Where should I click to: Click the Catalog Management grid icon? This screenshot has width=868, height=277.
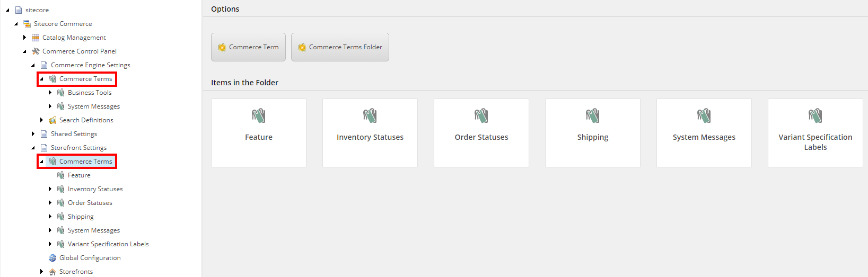tap(36, 38)
